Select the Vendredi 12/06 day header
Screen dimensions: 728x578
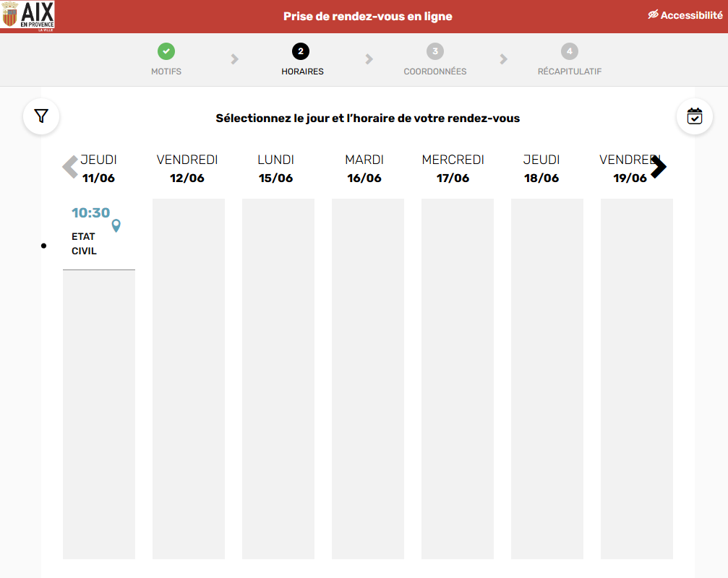187,168
